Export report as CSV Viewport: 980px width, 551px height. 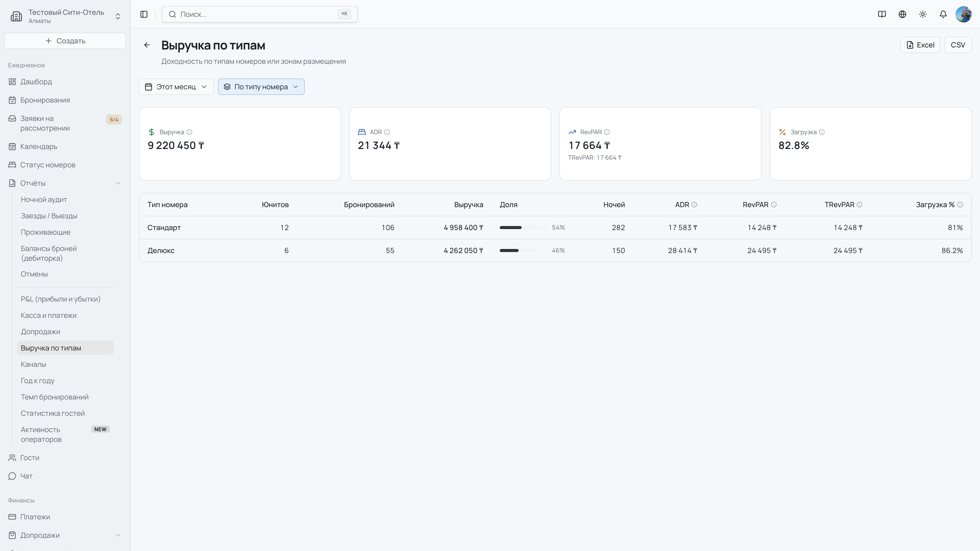958,45
